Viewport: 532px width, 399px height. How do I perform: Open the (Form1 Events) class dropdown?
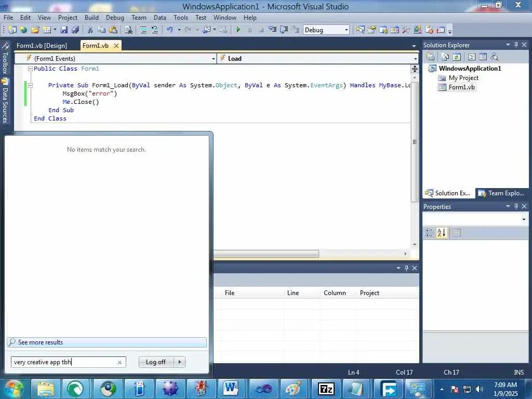213,59
